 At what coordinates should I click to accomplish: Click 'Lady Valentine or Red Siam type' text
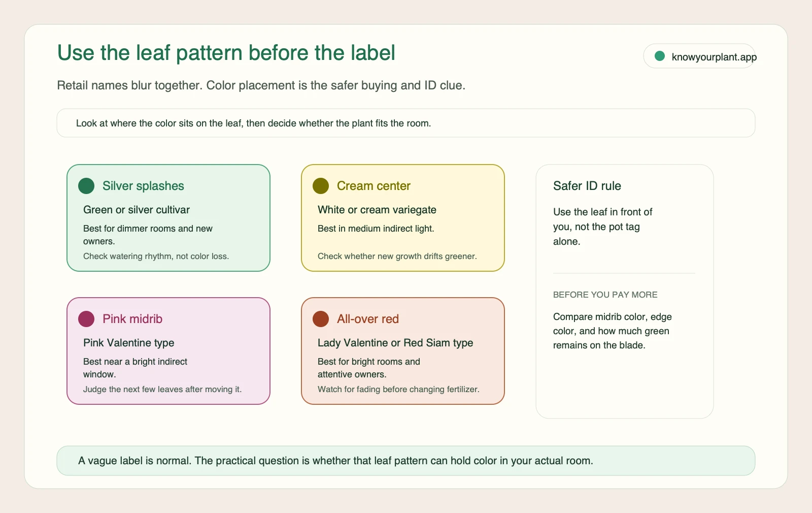[x=395, y=343]
